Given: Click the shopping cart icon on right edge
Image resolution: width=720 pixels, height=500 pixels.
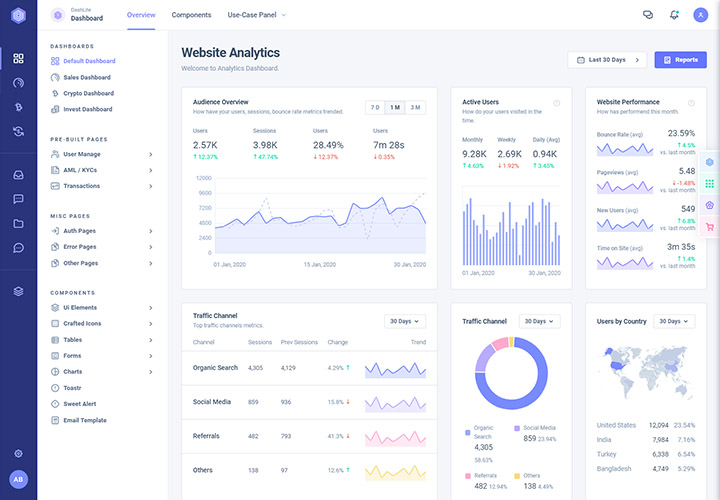Looking at the screenshot, I should [709, 226].
